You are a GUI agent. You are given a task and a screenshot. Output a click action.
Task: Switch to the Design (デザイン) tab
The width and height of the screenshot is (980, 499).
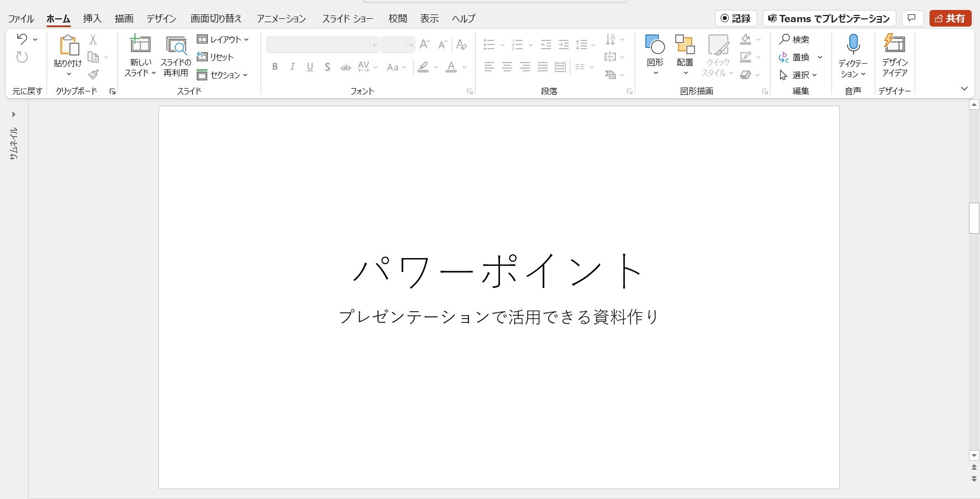coord(161,18)
